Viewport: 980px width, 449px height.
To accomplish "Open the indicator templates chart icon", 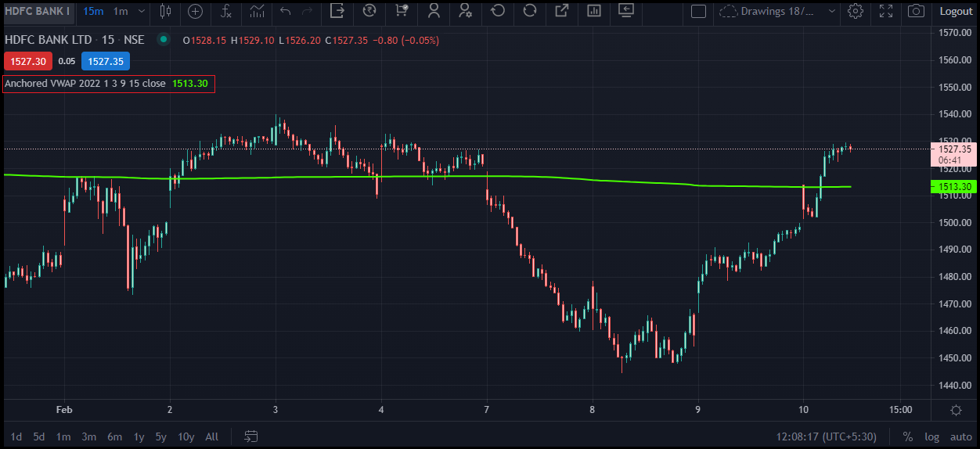I will point(257,11).
